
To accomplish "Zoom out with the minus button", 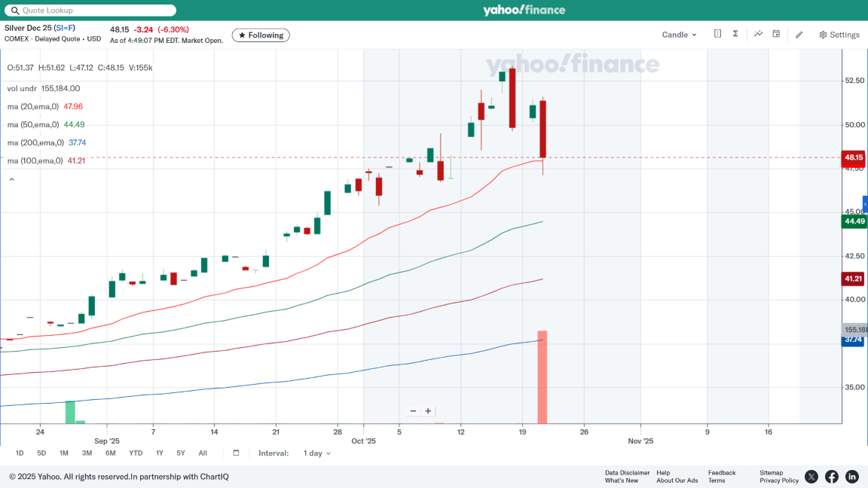I will click(413, 411).
